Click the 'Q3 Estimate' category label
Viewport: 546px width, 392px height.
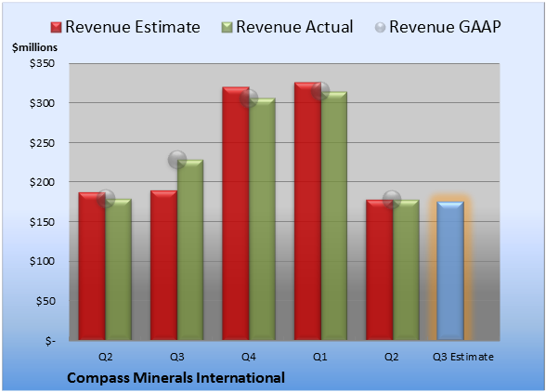[463, 357]
